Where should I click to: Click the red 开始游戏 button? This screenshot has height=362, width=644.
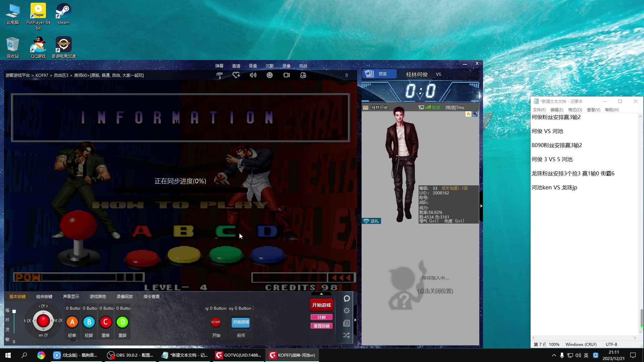coord(322,305)
